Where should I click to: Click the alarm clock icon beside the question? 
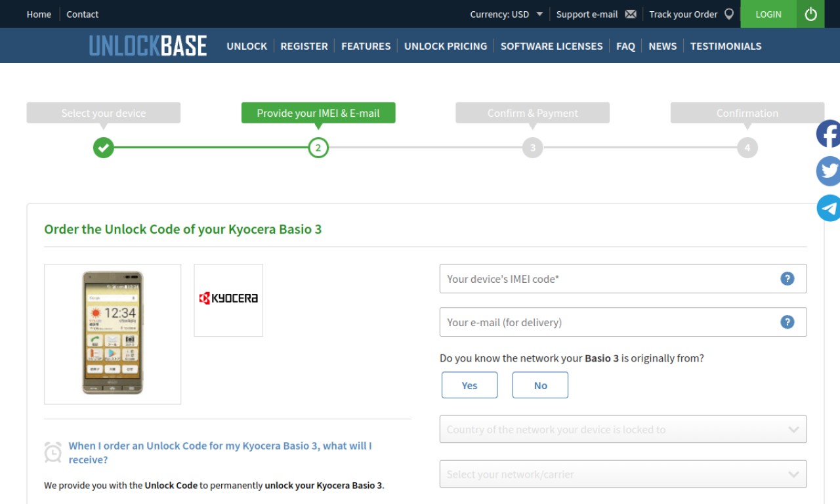point(53,452)
